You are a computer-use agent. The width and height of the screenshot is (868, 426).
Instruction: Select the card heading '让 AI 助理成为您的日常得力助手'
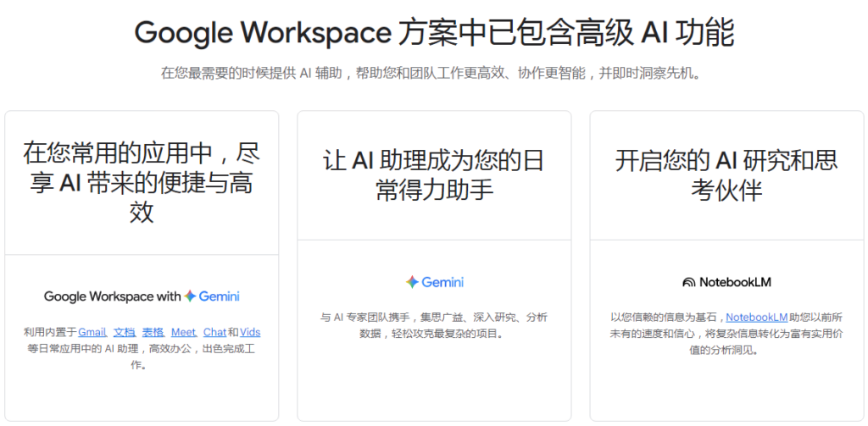pos(434,175)
